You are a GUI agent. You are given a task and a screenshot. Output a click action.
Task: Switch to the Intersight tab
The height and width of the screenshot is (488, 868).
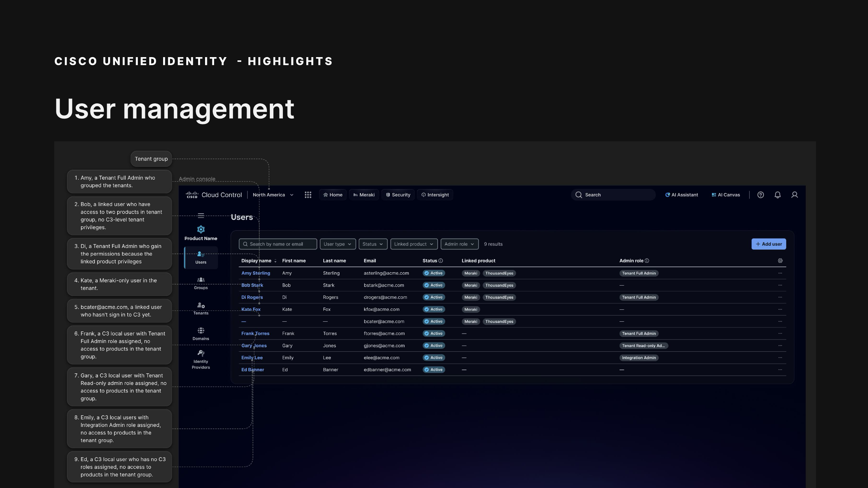point(435,195)
